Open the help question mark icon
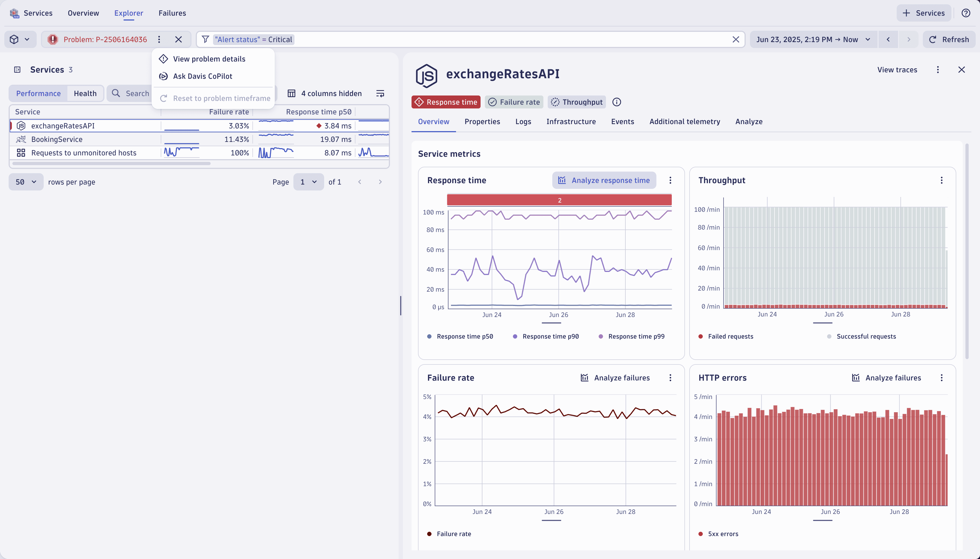The height and width of the screenshot is (559, 980). click(966, 13)
